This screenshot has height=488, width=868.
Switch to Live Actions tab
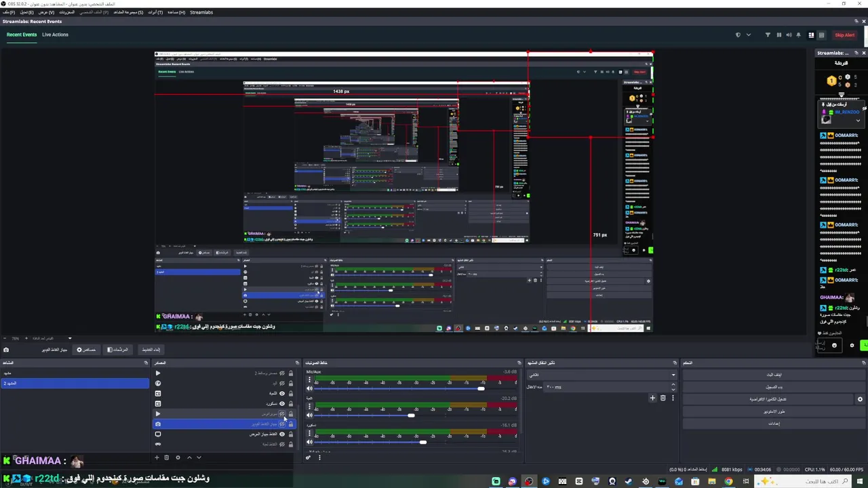pos(55,35)
